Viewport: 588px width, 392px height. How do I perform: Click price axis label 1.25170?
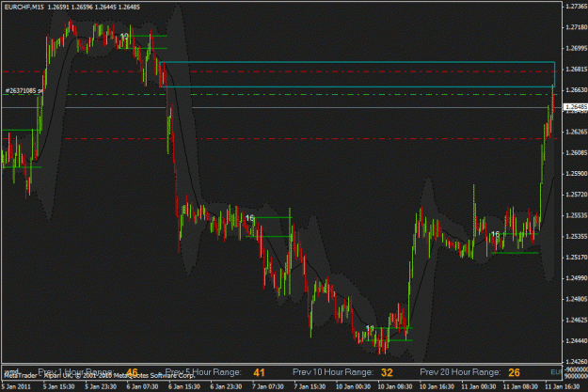coord(577,258)
